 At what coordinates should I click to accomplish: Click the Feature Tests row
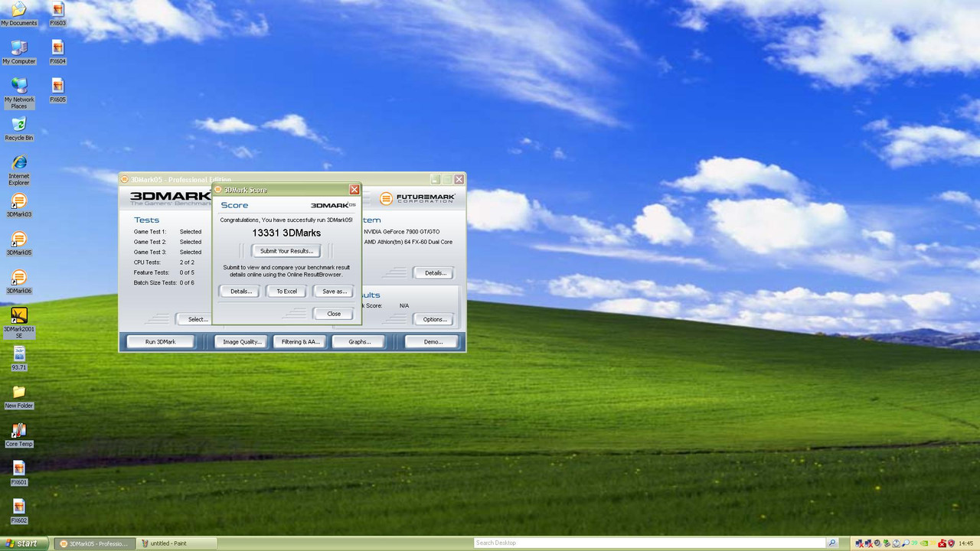coord(165,272)
